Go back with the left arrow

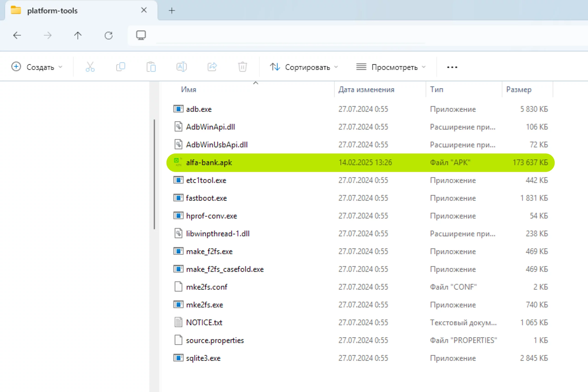coord(17,36)
